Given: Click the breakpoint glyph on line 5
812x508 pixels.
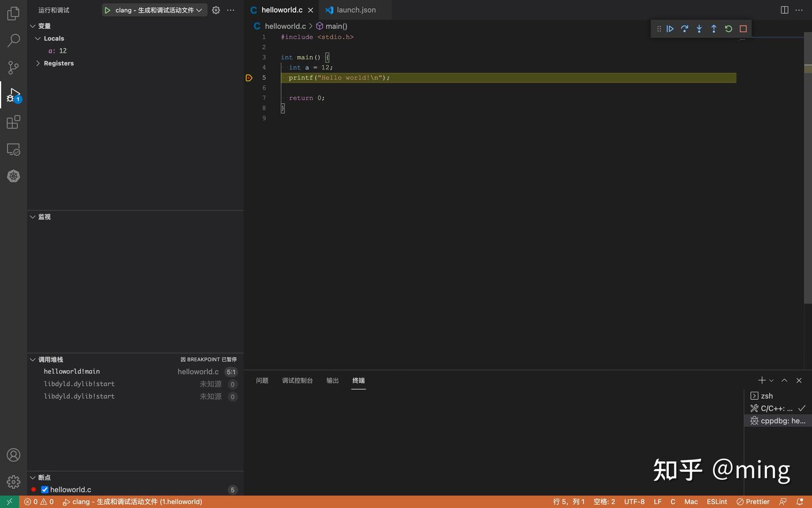Looking at the screenshot, I should coord(249,78).
